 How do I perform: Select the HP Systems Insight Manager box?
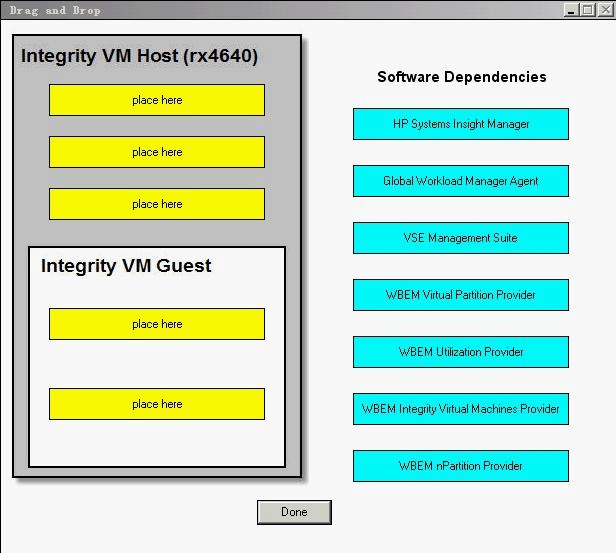[460, 124]
